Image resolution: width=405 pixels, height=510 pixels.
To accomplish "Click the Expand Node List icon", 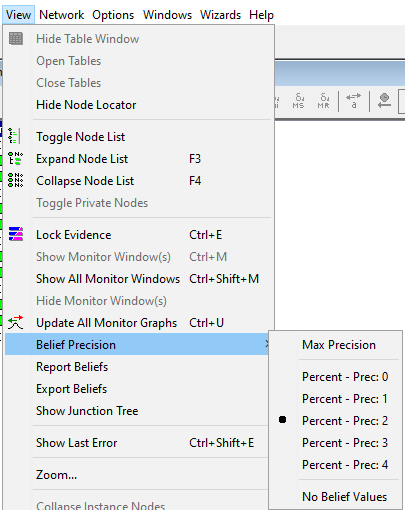I will [x=16, y=158].
